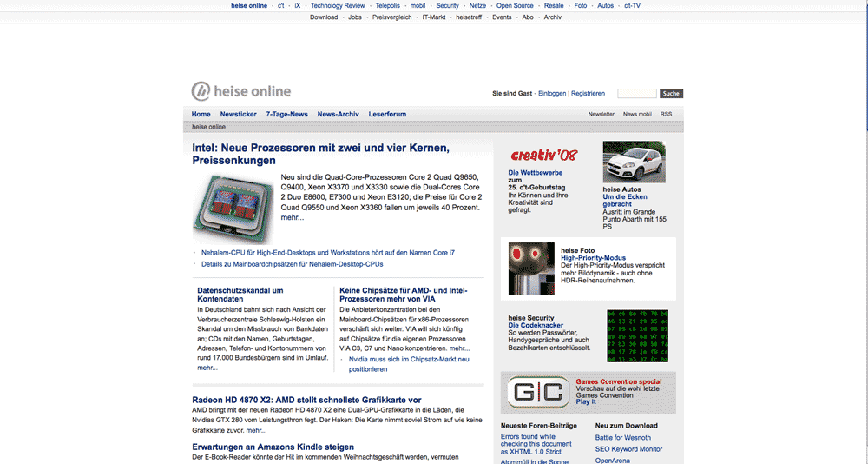Click the search input field
Viewport: 868px width, 464px height.
636,94
